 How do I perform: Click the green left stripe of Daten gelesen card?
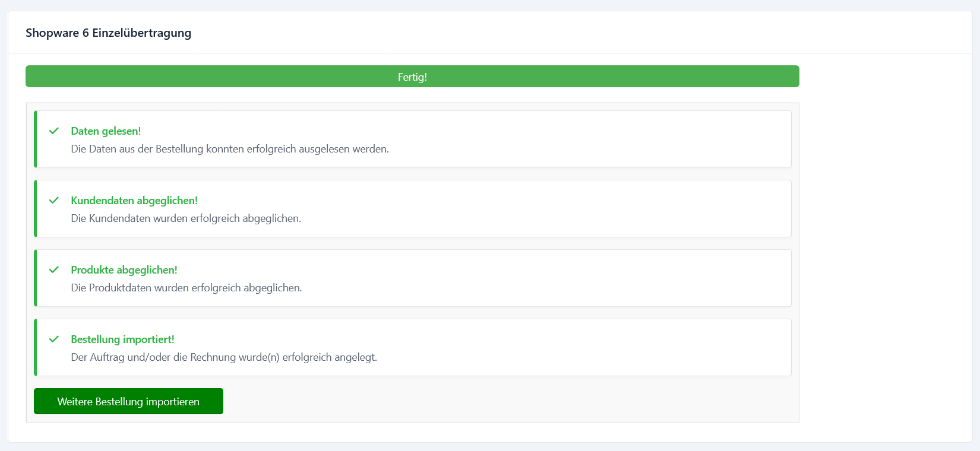click(x=36, y=139)
